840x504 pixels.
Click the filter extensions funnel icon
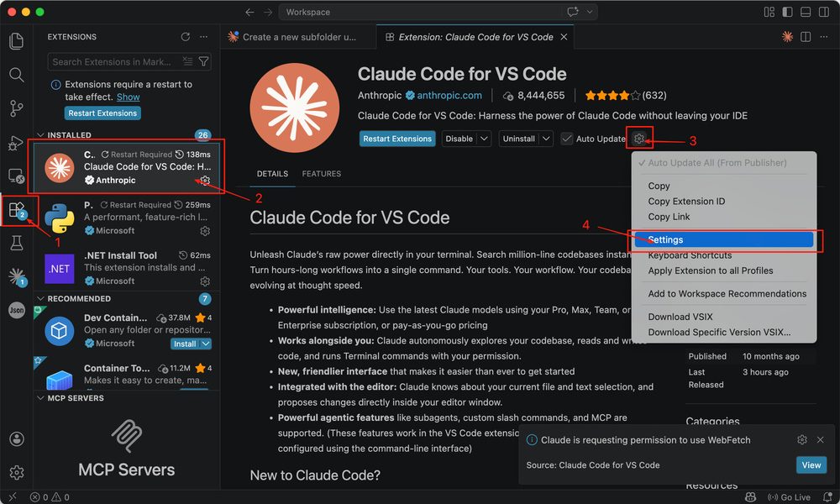[204, 62]
